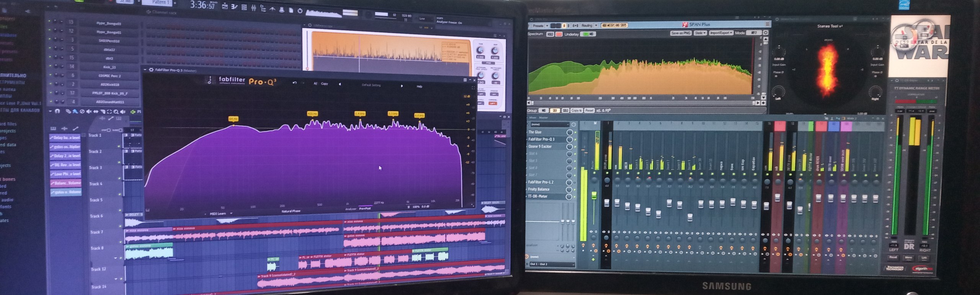The image size is (980, 295).
Task: Select the playlist Select tool
Action: pyautogui.click(x=109, y=112)
